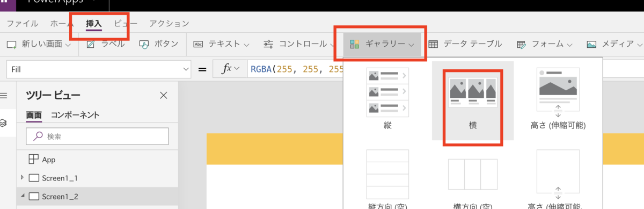Image resolution: width=644 pixels, height=209 pixels.
Task: Close the ツリー ビュー panel
Action: click(164, 96)
